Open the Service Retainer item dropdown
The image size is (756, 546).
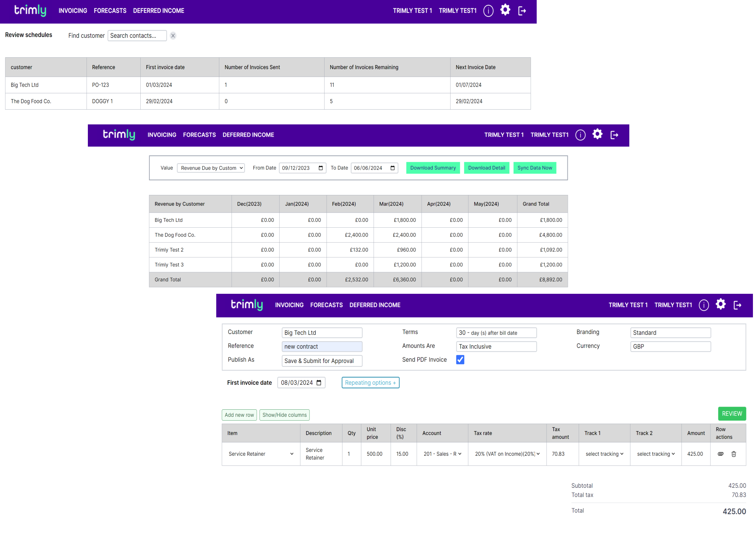pos(261,454)
